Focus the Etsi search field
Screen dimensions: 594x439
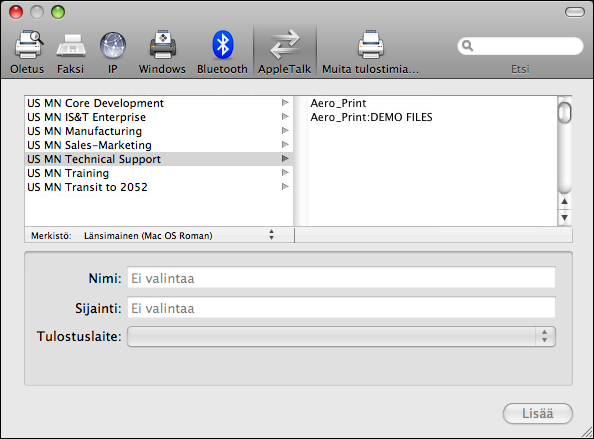click(520, 46)
